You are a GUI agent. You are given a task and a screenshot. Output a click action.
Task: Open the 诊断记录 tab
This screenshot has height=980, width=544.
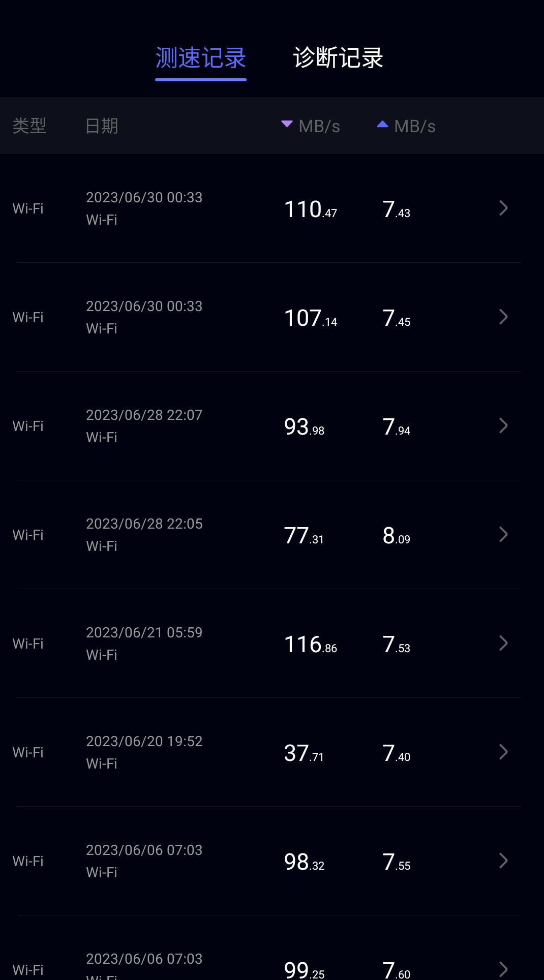pos(338,58)
